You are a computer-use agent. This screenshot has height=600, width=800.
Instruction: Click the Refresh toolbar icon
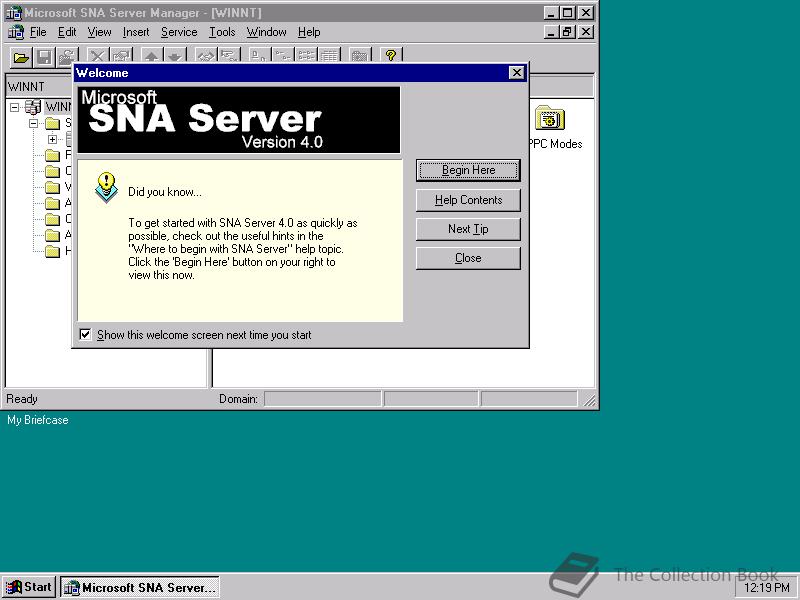[67, 57]
